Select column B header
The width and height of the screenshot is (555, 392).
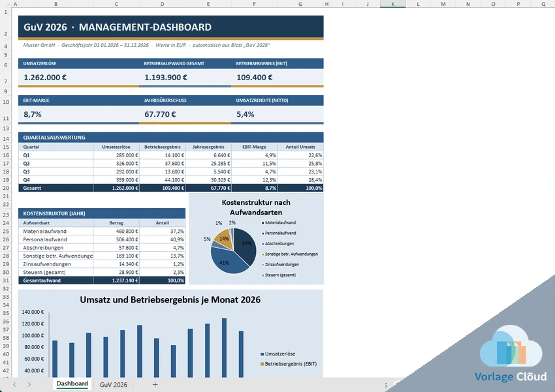point(56,4)
